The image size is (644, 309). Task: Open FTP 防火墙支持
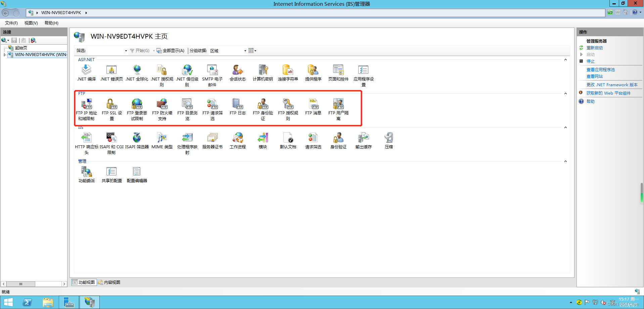pyautogui.click(x=162, y=109)
